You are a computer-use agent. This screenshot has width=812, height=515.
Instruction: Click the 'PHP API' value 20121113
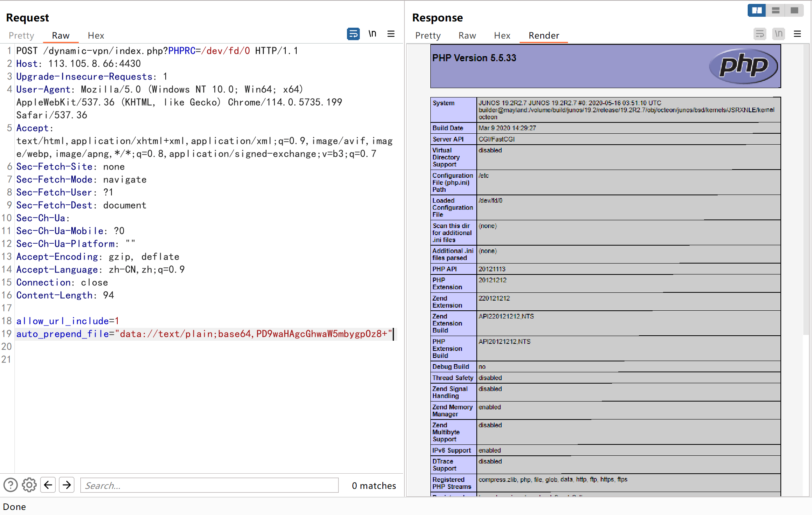[492, 269]
